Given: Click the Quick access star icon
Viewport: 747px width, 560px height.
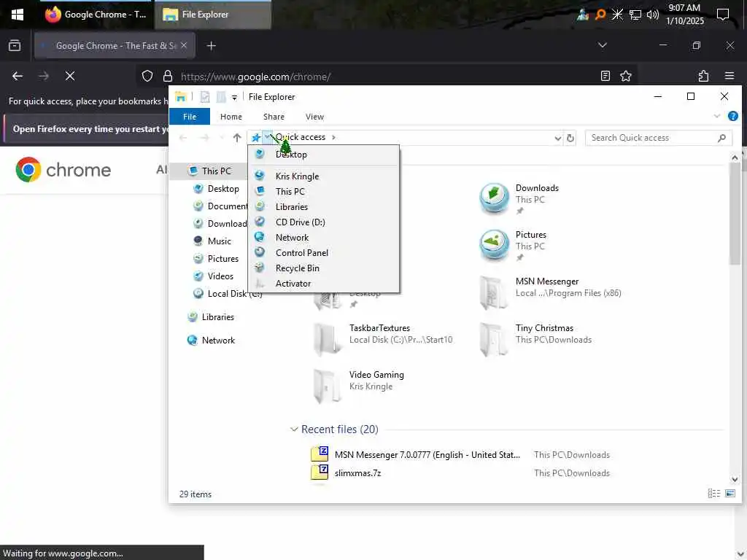Looking at the screenshot, I should click(256, 138).
